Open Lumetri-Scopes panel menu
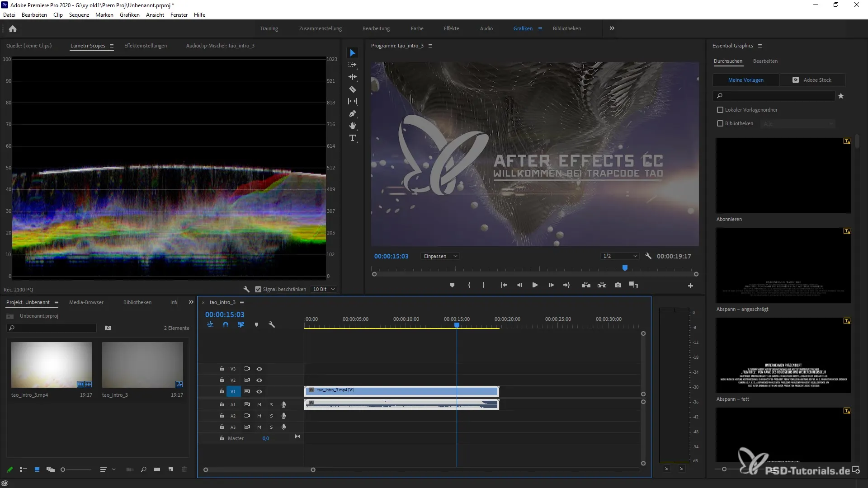 click(112, 46)
